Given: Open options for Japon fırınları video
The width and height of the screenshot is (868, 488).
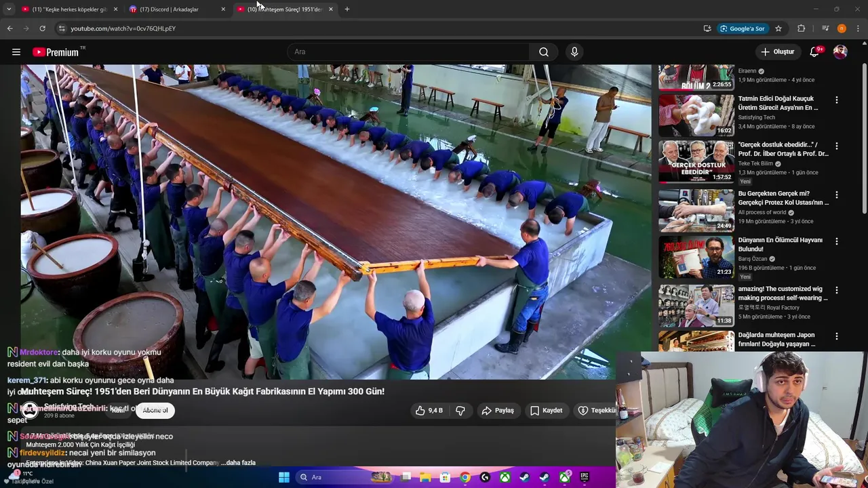Looking at the screenshot, I should [836, 336].
